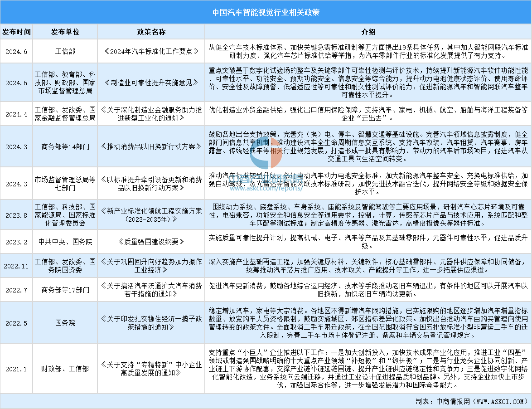This screenshot has height=409, width=532.
Task: Click policy 《关于支持“专精特新”中小企业高质量发展的通知》
Action: click(x=151, y=369)
